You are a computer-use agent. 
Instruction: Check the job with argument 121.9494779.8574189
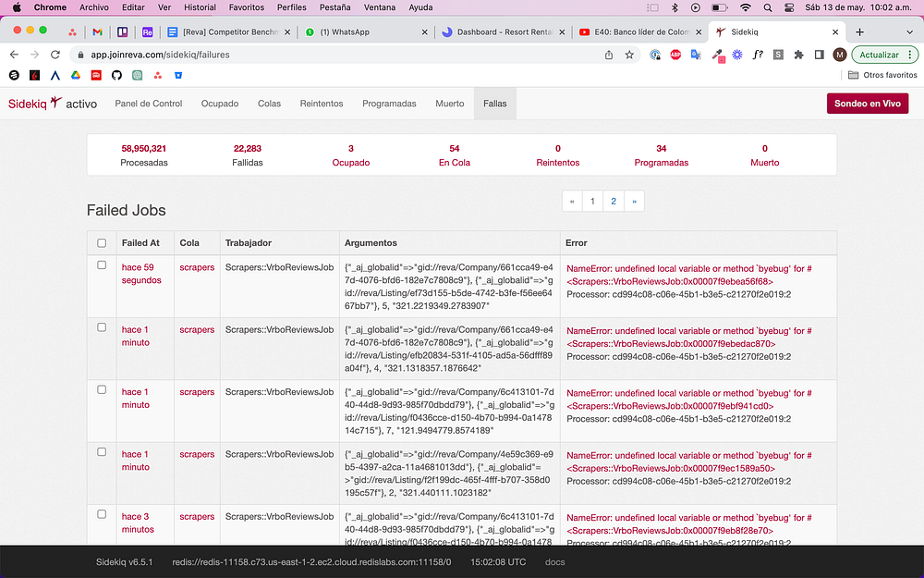tap(102, 390)
